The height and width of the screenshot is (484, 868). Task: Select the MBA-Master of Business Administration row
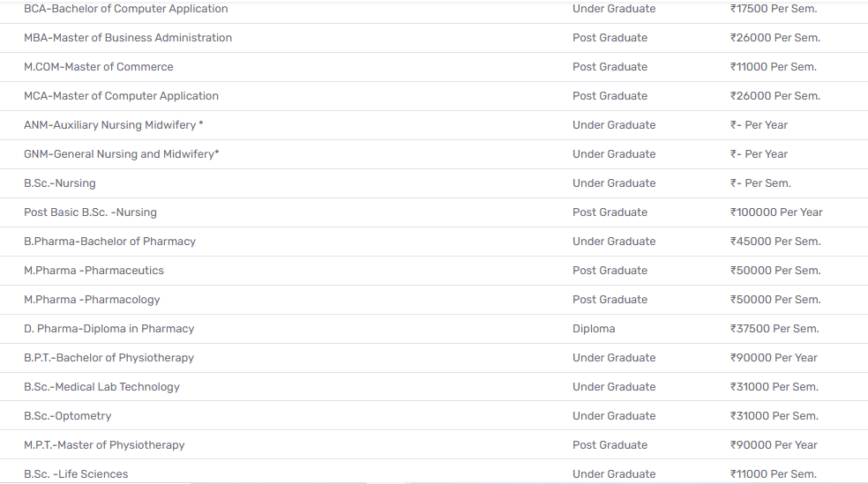[x=128, y=38]
